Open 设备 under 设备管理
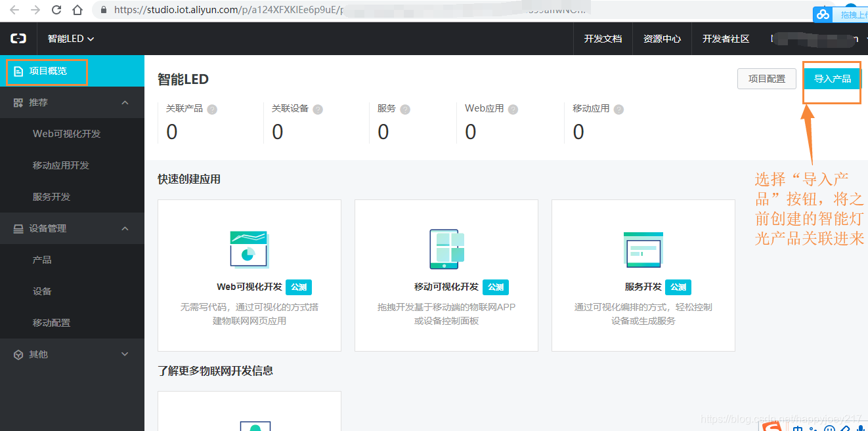 42,291
